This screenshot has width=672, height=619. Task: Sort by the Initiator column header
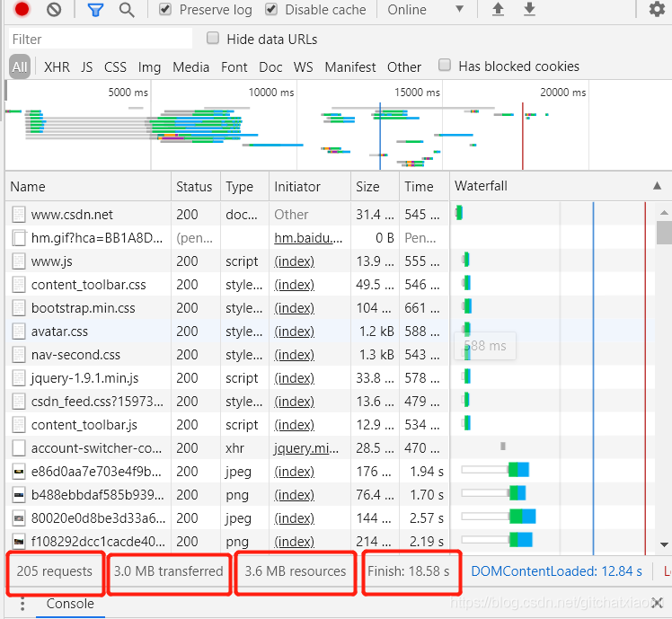click(310, 187)
